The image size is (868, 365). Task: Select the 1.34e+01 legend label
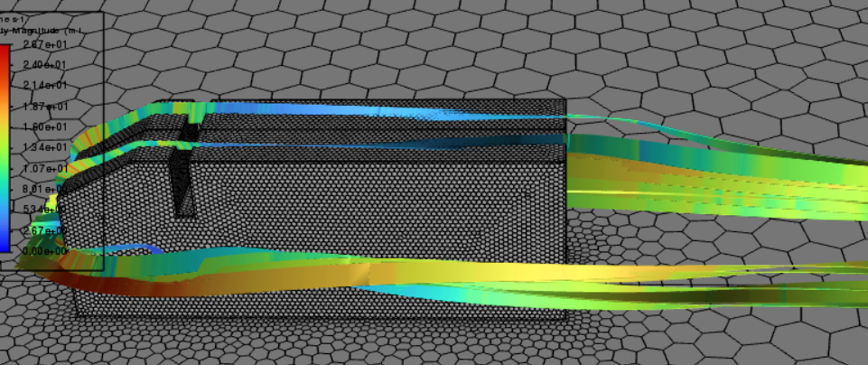point(45,147)
